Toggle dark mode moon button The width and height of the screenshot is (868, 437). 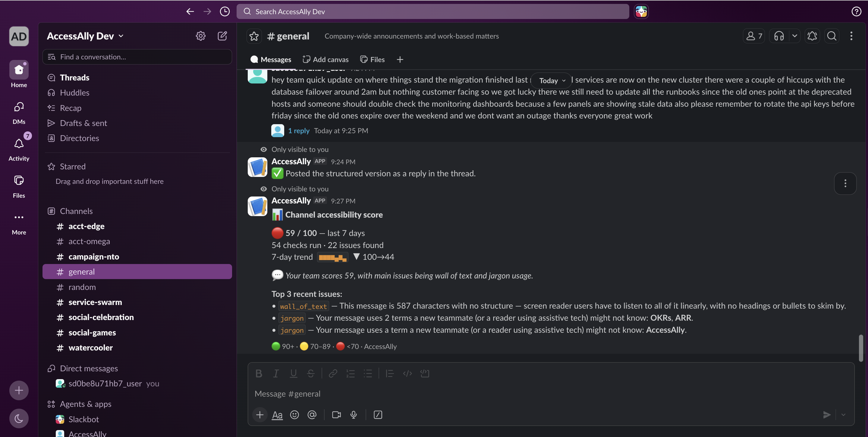click(19, 419)
